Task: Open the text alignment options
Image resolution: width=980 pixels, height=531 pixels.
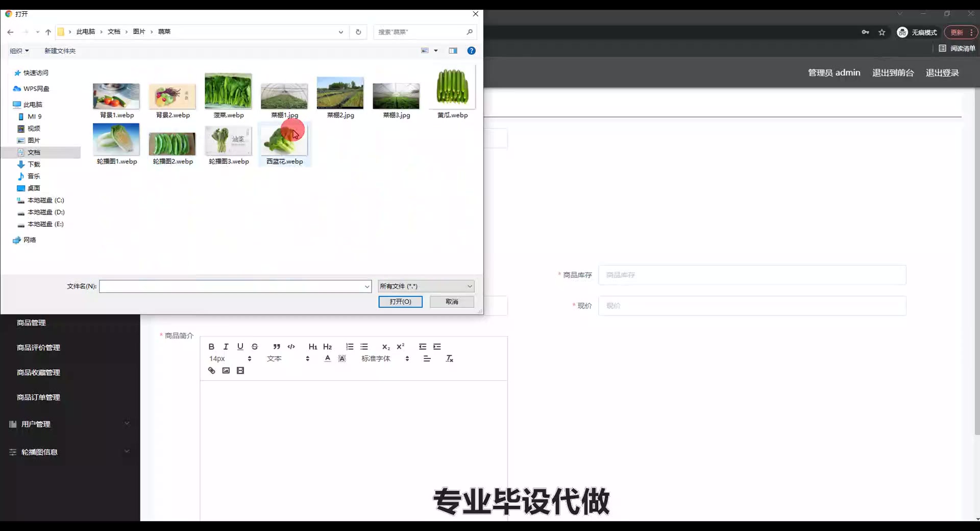Action: pyautogui.click(x=427, y=358)
